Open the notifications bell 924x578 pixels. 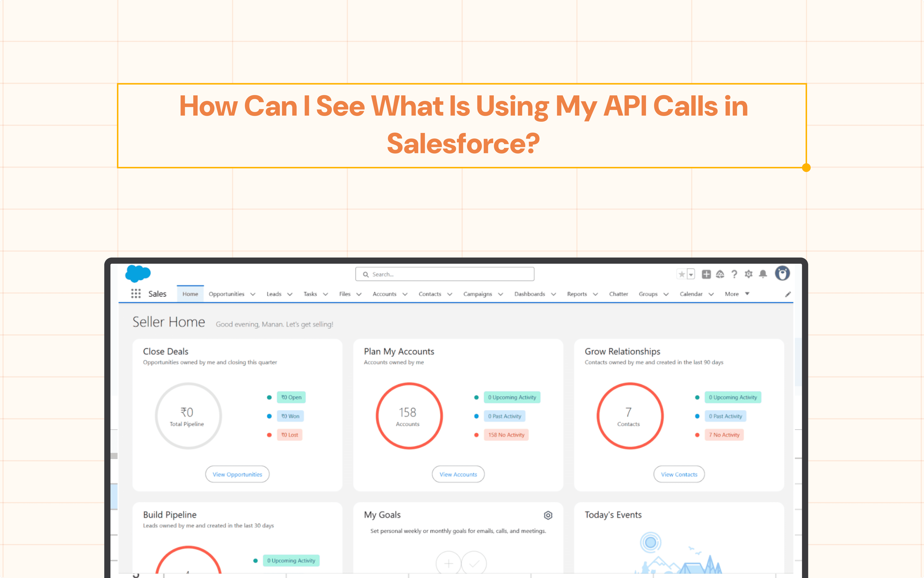(x=763, y=274)
